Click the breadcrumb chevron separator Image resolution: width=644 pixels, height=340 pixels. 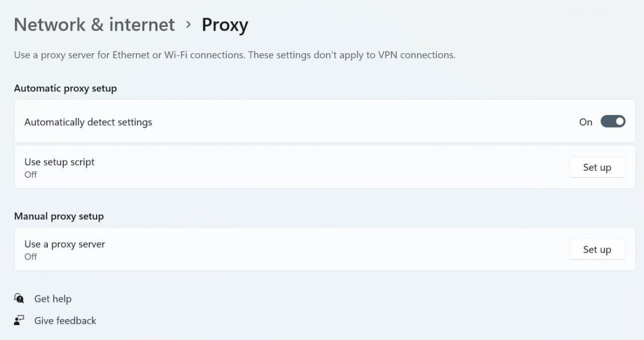click(188, 24)
